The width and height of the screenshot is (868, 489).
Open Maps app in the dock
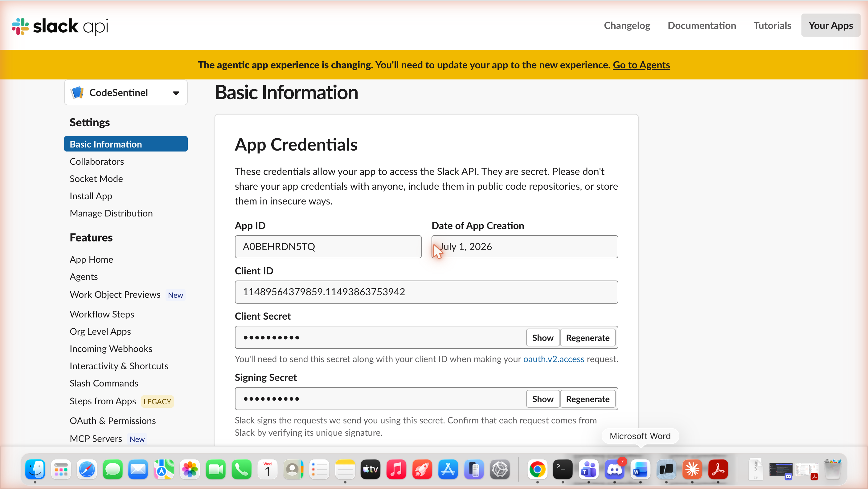[x=164, y=469]
